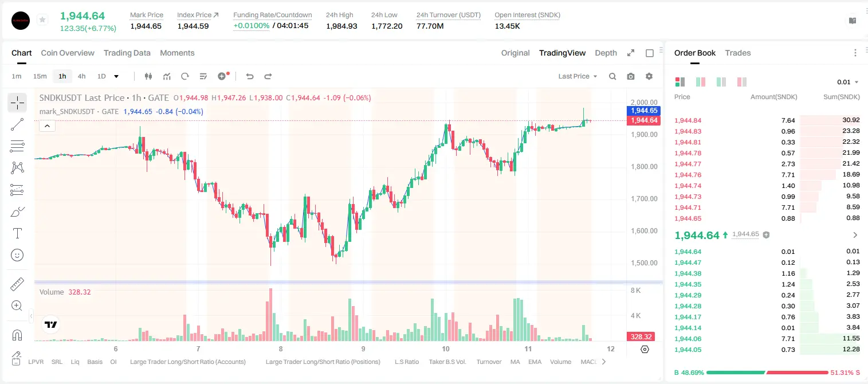Switch chart to Depth view
This screenshot has width=868, height=384.
[x=606, y=53]
